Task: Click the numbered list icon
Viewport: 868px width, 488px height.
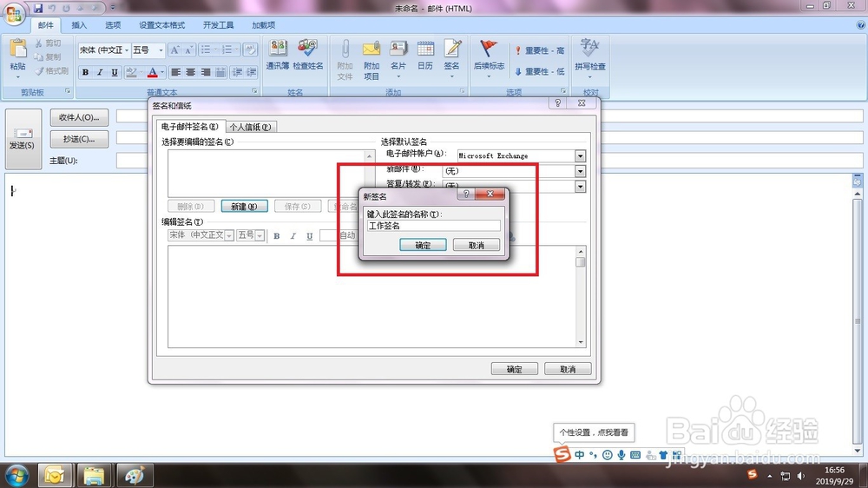Action: pyautogui.click(x=227, y=49)
